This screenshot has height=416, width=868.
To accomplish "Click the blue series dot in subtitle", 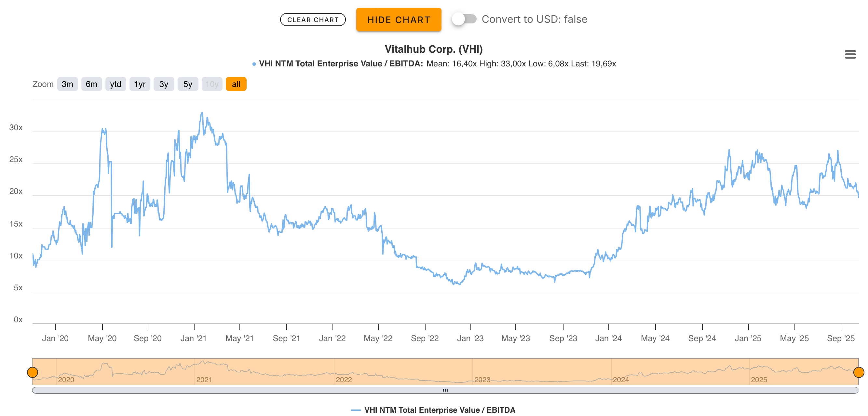I will tap(254, 64).
